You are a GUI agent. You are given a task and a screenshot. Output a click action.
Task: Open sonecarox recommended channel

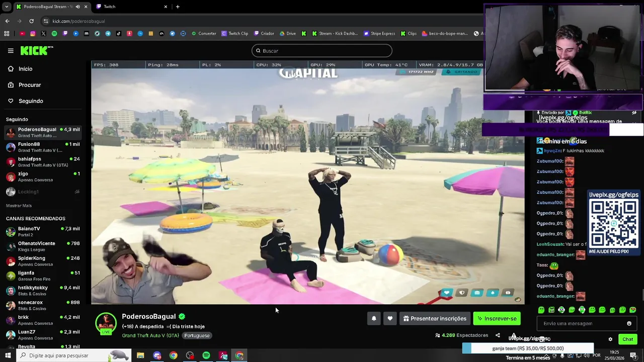pyautogui.click(x=43, y=305)
